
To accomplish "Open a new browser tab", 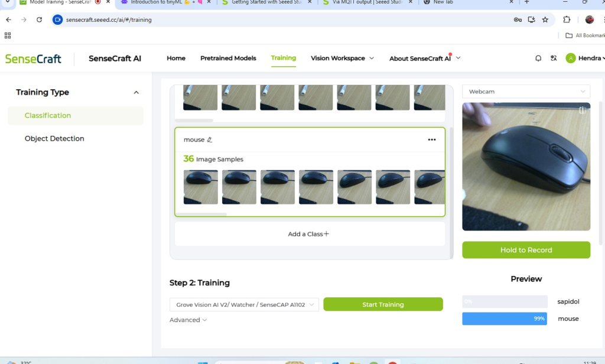I will tap(526, 2).
